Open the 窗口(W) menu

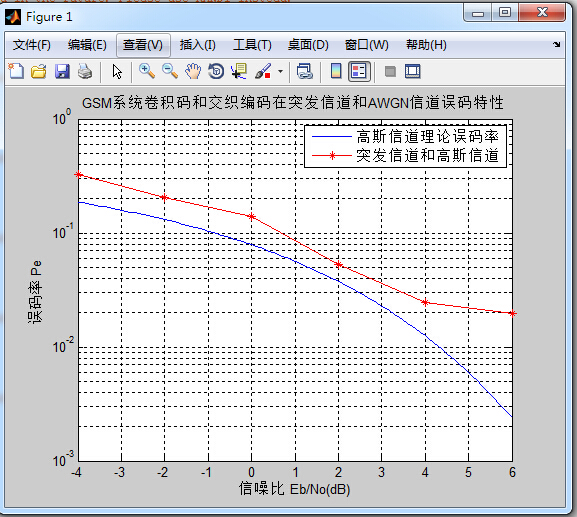[367, 45]
